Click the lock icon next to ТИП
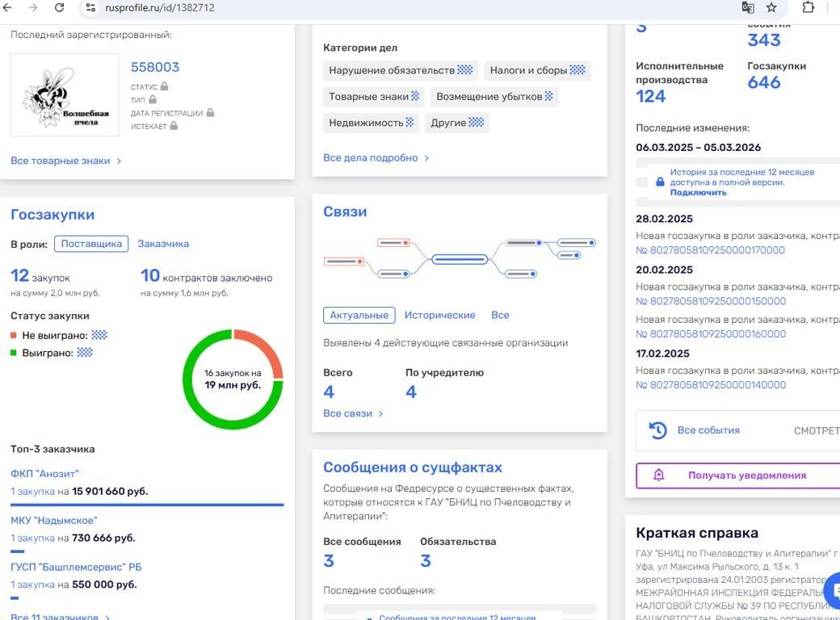The width and height of the screenshot is (840, 620). click(x=153, y=99)
